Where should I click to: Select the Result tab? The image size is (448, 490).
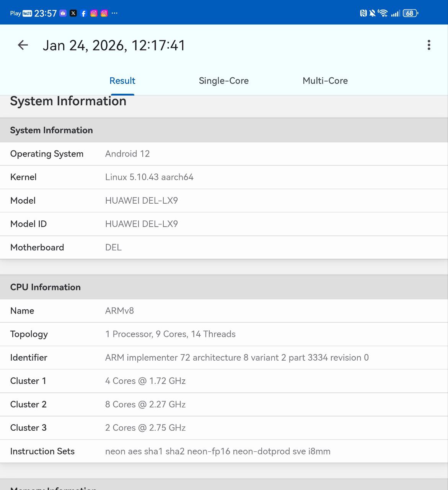click(122, 81)
